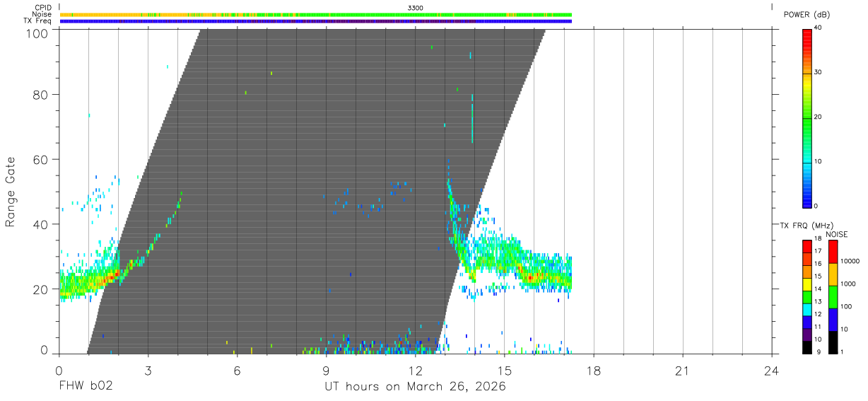Click range gate tick label 40
The height and width of the screenshot is (401, 868).
(40, 225)
